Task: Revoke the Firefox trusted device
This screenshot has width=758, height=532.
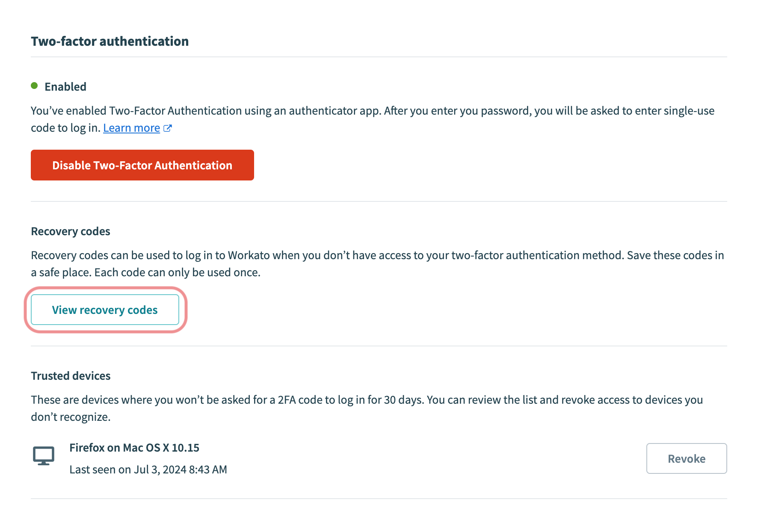Action: point(686,458)
